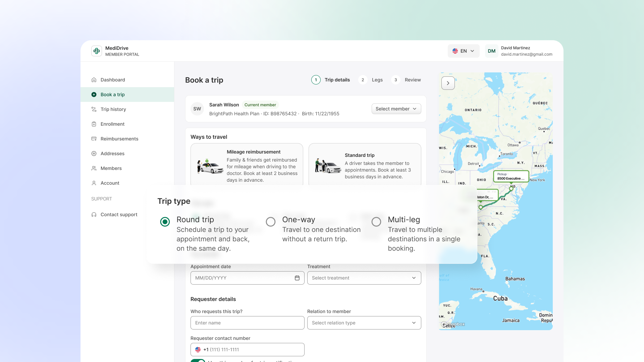The height and width of the screenshot is (362, 644).
Task: Open the Select member dropdown
Action: click(x=396, y=109)
